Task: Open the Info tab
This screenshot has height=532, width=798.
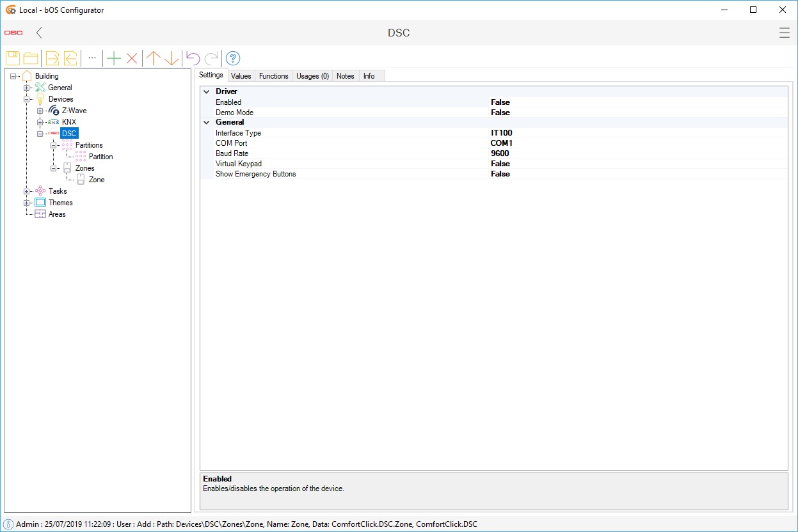Action: pos(369,76)
